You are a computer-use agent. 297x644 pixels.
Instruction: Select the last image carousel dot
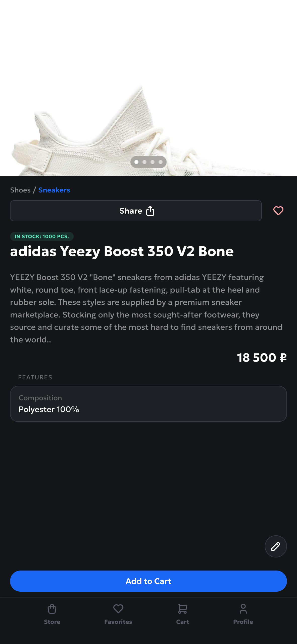click(161, 162)
